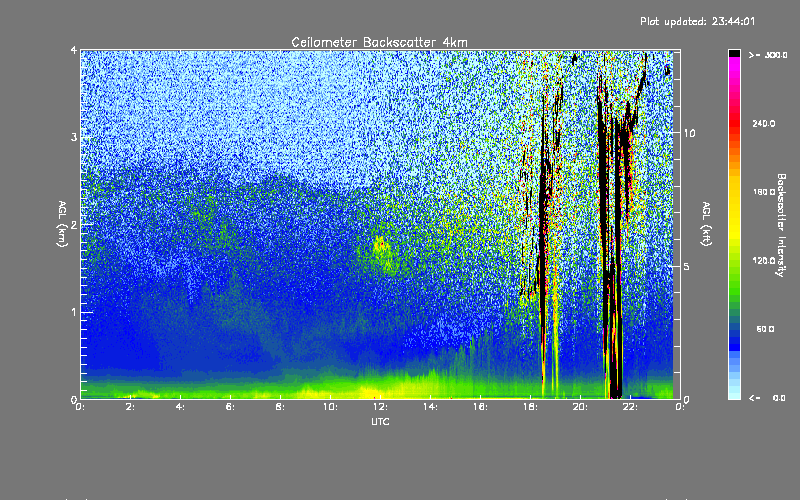Screen dimensions: 800x500
Task: Click the "4" tick on the km axis
Action: 74,50
